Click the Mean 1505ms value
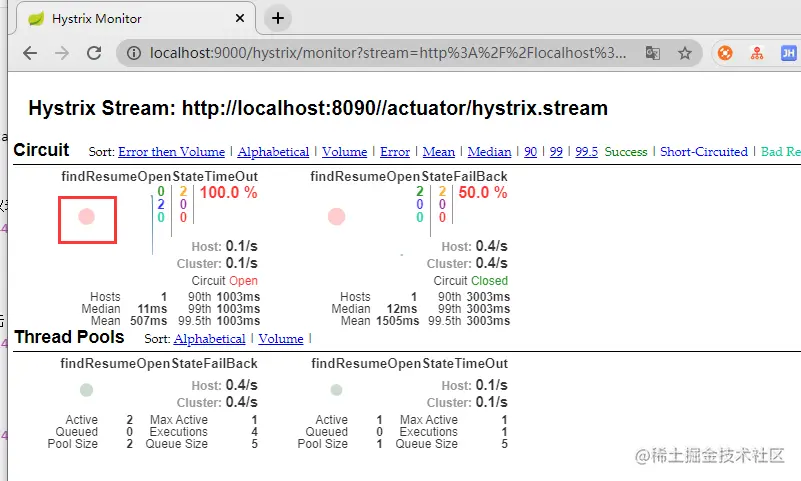The height and width of the screenshot is (481, 801). tap(397, 321)
